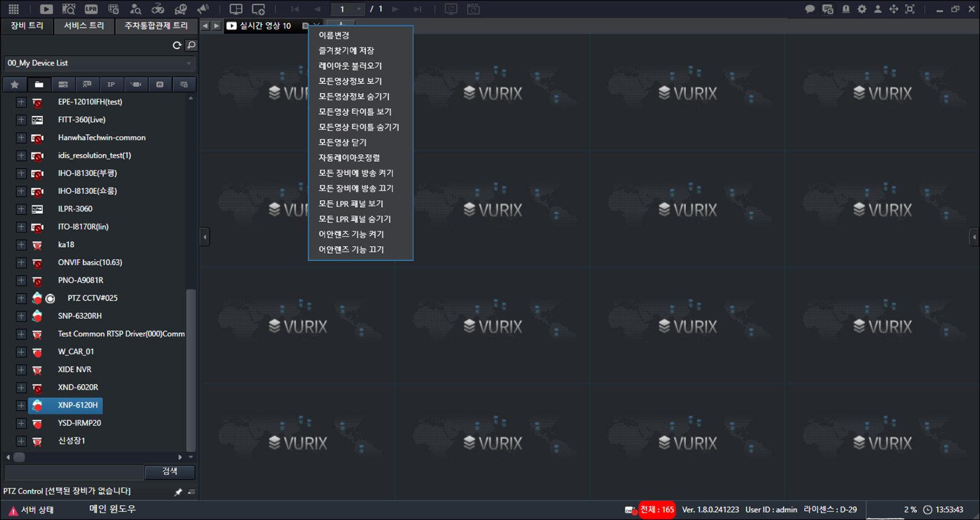Click the four-way move arrows icon
The height and width of the screenshot is (520, 980).
(894, 9)
